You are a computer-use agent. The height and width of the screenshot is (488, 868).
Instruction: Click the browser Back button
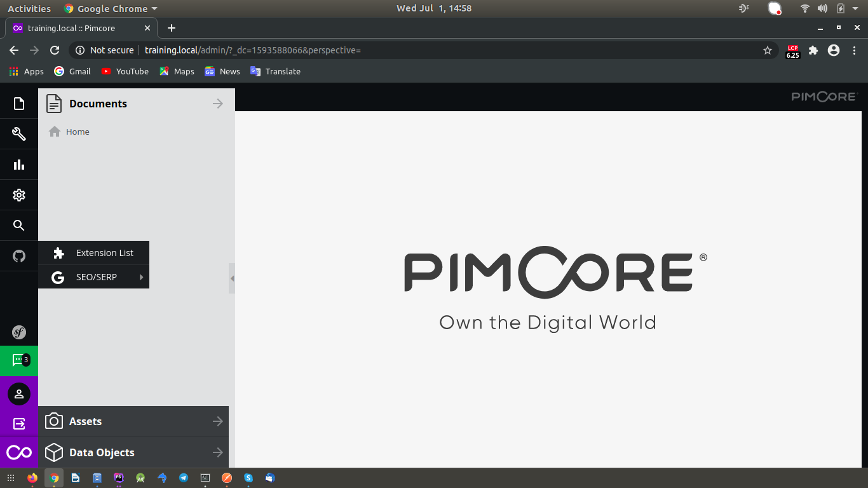click(14, 50)
